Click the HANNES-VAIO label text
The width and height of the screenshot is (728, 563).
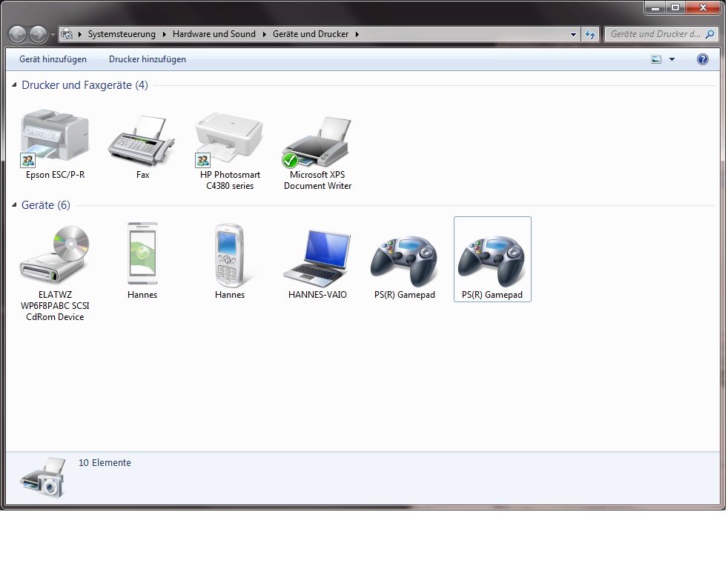pos(317,295)
